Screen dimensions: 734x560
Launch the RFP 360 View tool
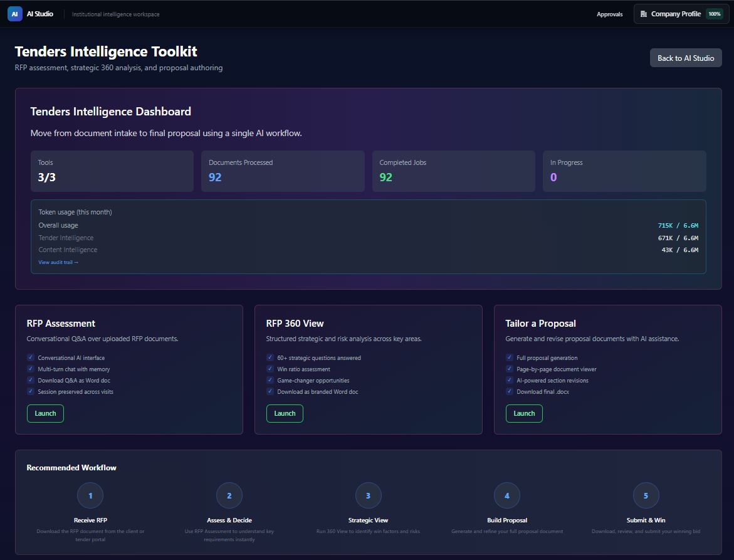285,413
